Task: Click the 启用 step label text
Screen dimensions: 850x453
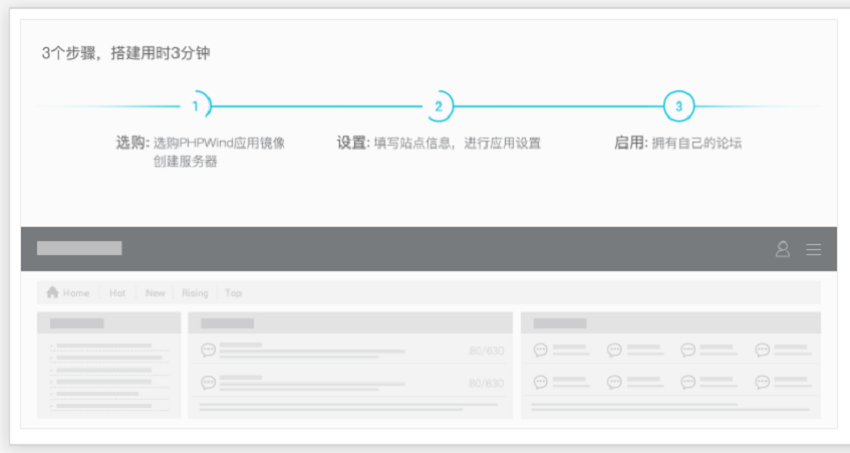Action: click(630, 143)
